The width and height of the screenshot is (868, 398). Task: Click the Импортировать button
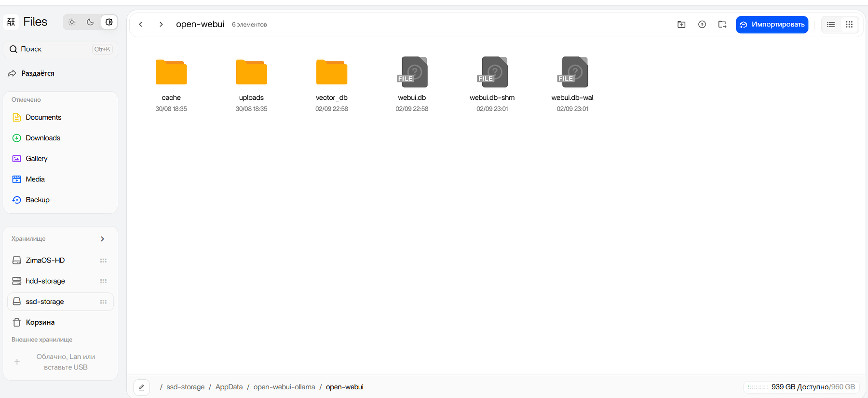(x=772, y=25)
